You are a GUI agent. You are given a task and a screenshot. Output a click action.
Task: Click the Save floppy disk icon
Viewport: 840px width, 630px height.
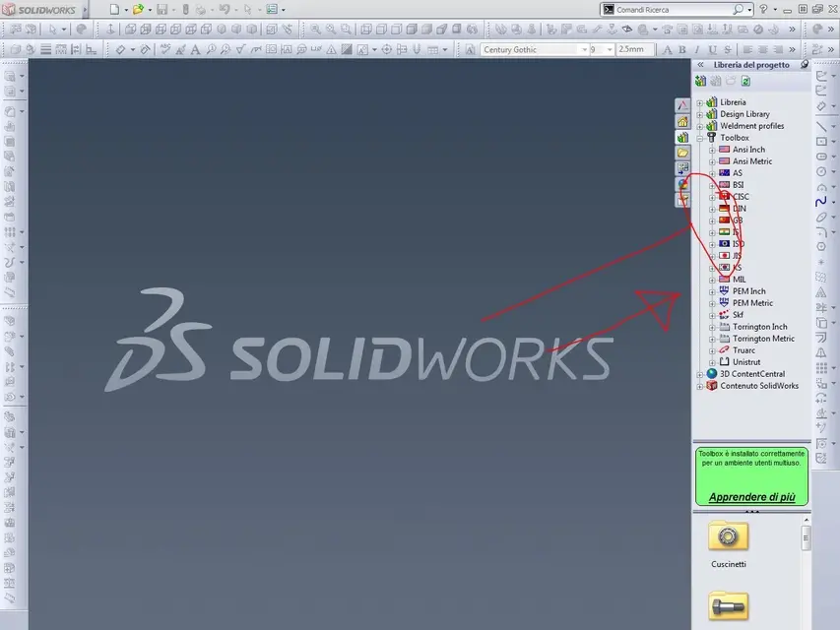[162, 9]
